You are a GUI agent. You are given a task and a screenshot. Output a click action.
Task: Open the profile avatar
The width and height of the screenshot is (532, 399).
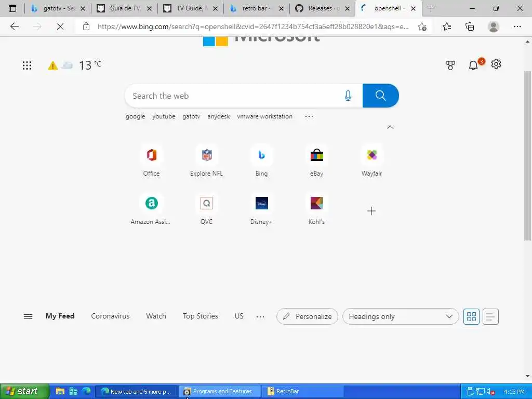tap(494, 26)
